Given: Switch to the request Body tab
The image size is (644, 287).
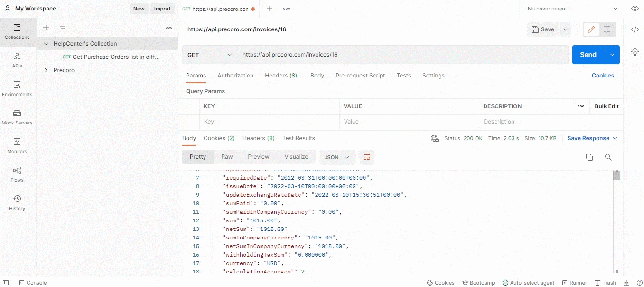Looking at the screenshot, I should point(317,76).
